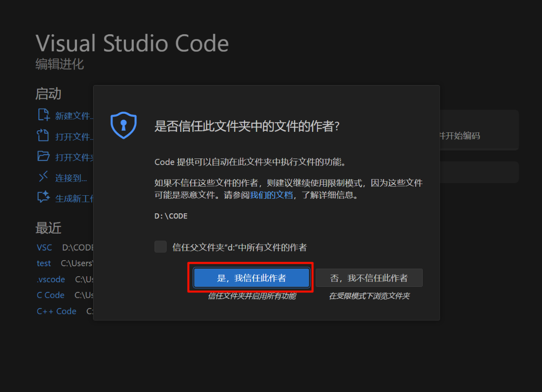Image resolution: width=542 pixels, height=392 pixels.
Task: Select 新建文件 link
Action: click(74, 116)
